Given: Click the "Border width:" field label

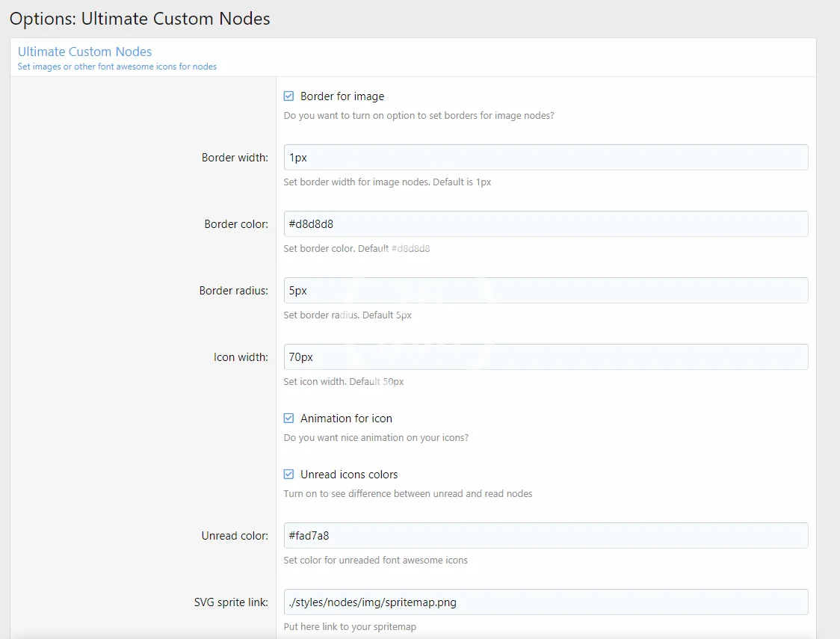Looking at the screenshot, I should coord(235,158).
